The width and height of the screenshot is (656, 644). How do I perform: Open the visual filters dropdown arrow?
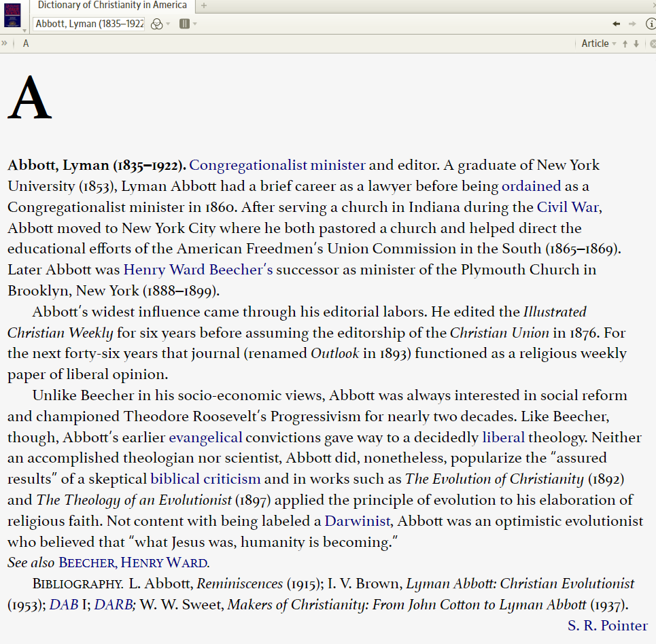pyautogui.click(x=168, y=24)
